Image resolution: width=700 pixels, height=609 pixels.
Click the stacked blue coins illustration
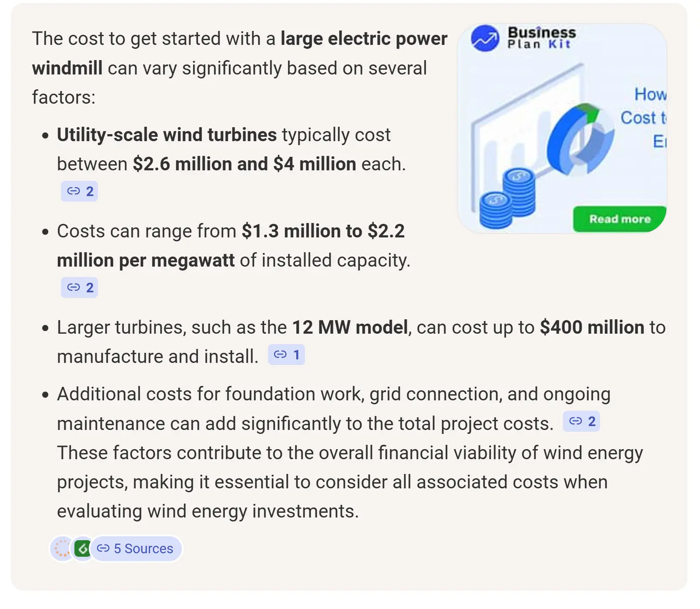click(507, 200)
